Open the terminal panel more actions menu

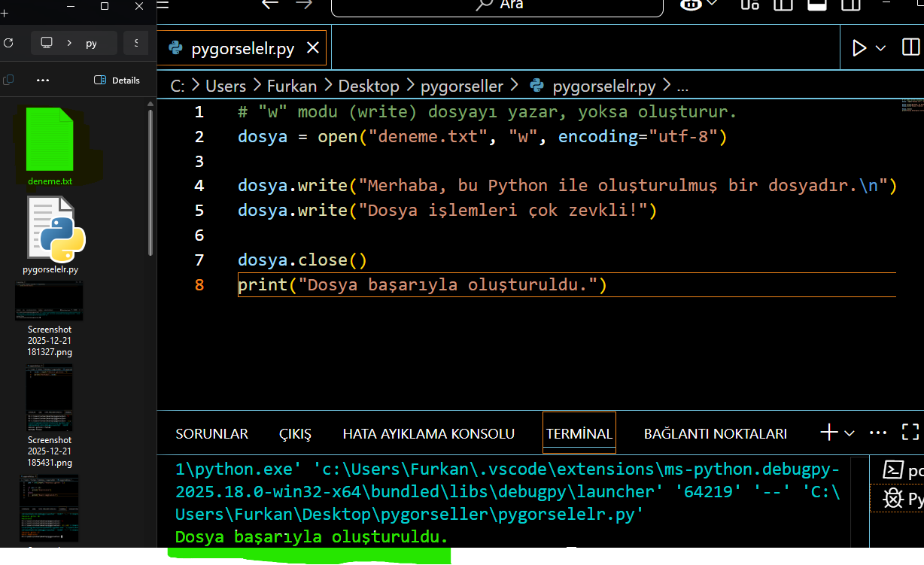(x=878, y=433)
